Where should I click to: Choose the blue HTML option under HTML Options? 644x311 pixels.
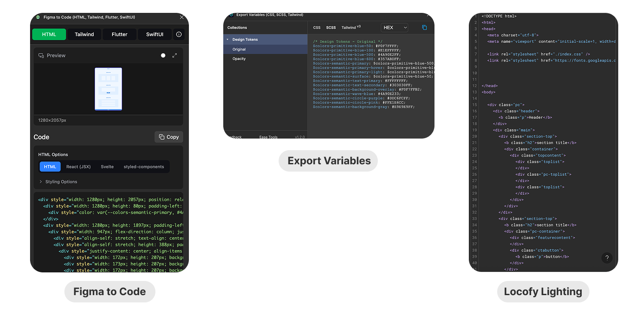[50, 167]
